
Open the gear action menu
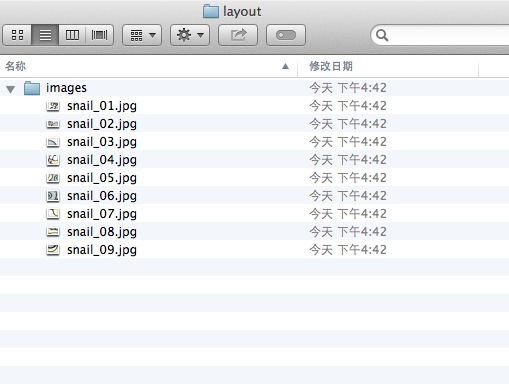pos(190,35)
